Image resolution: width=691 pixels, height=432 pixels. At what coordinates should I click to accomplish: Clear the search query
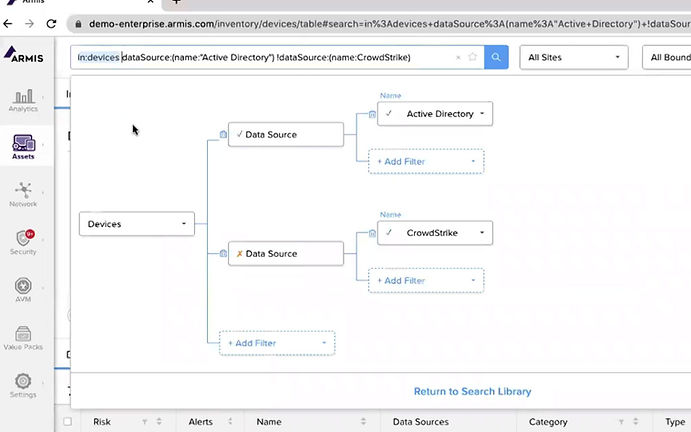(x=458, y=57)
